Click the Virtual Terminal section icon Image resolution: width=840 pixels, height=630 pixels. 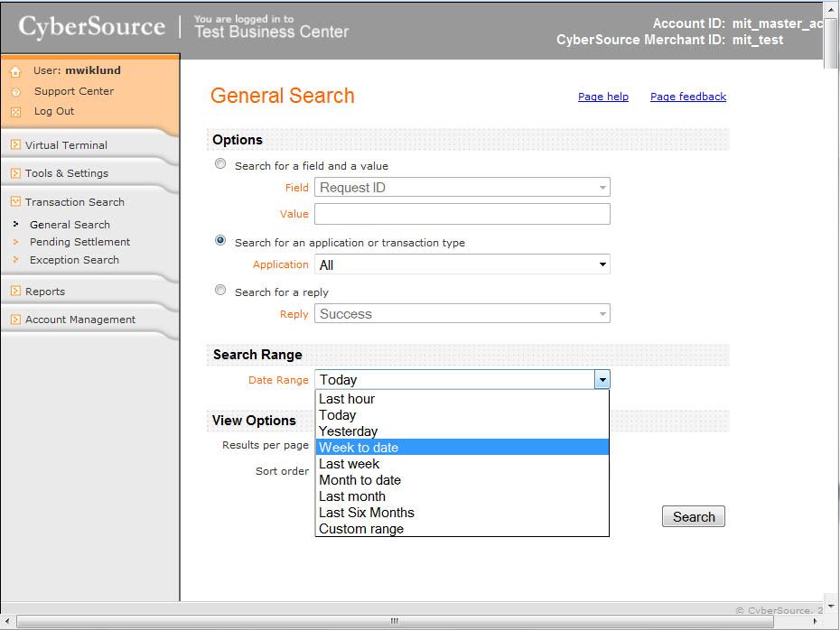click(x=15, y=145)
